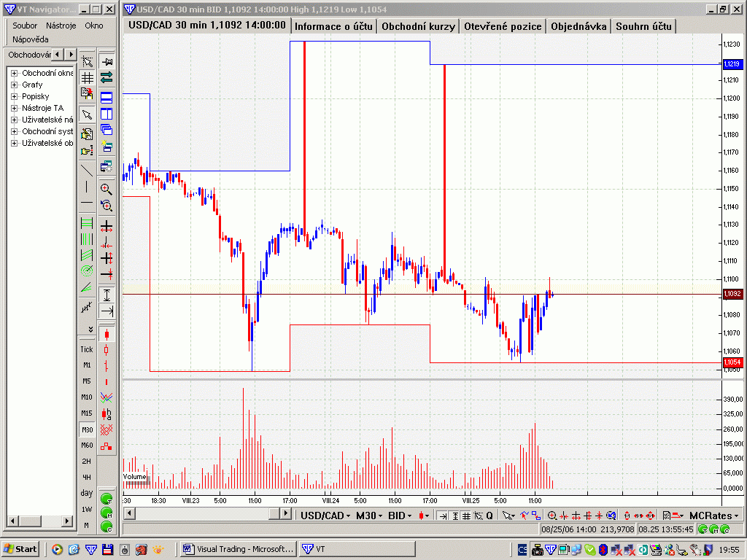Tile windows vertically using the split icon

pos(107,114)
